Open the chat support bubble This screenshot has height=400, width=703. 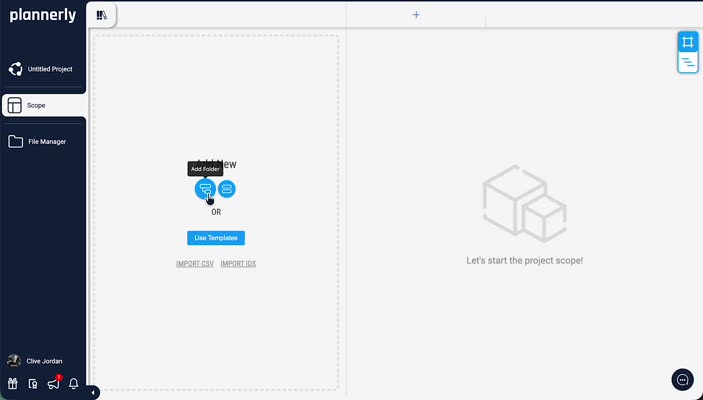682,380
